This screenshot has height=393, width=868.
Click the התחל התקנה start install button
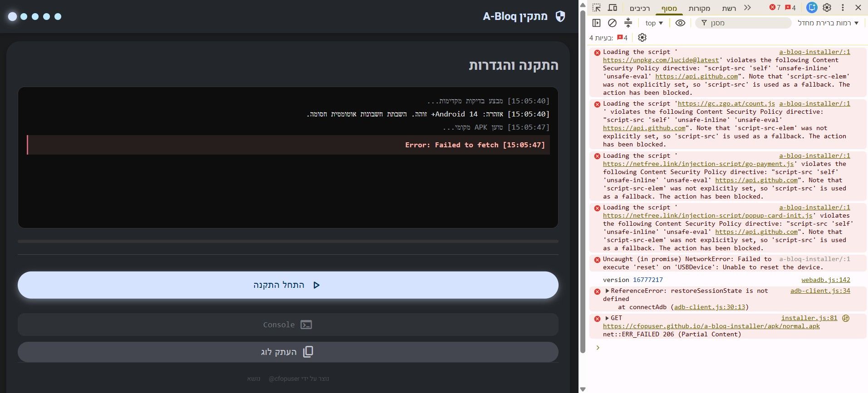288,285
